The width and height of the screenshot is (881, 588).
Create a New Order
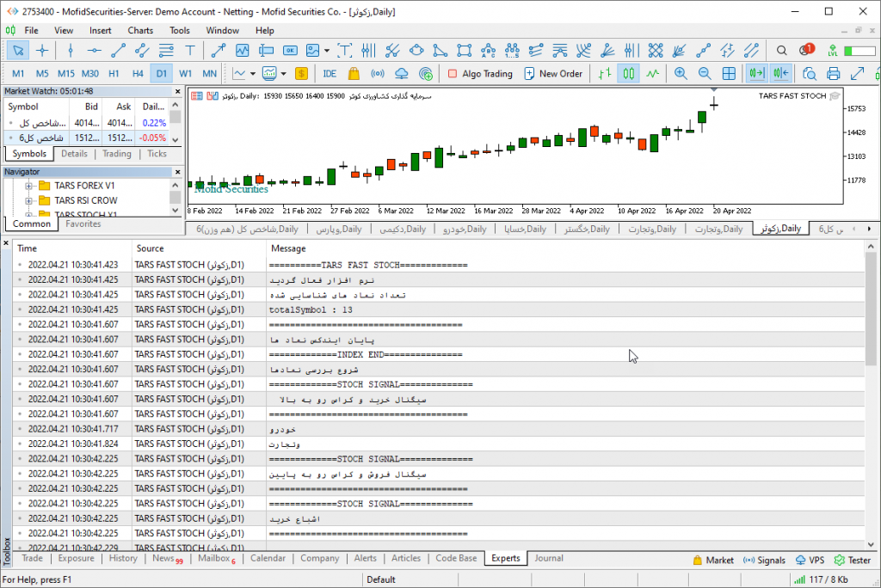(x=553, y=74)
